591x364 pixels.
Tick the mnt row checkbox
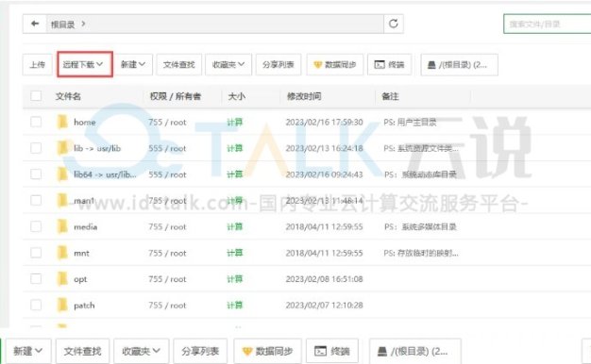point(36,253)
